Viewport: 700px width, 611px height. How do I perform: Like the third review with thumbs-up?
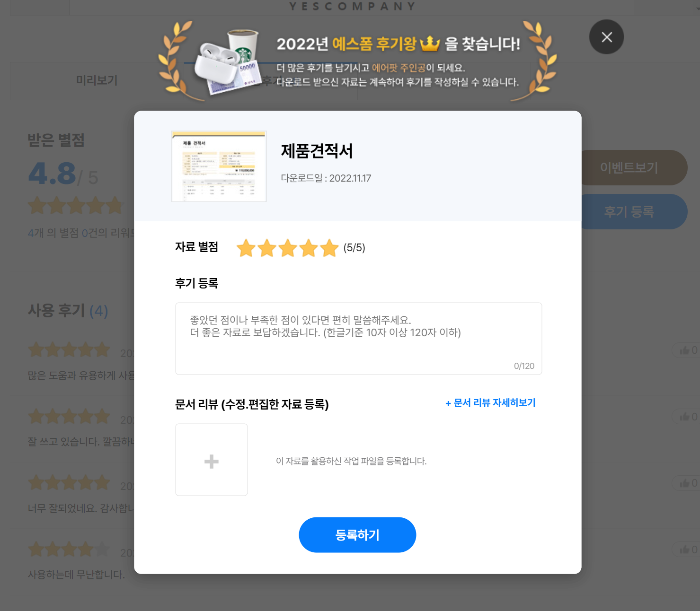[686, 483]
